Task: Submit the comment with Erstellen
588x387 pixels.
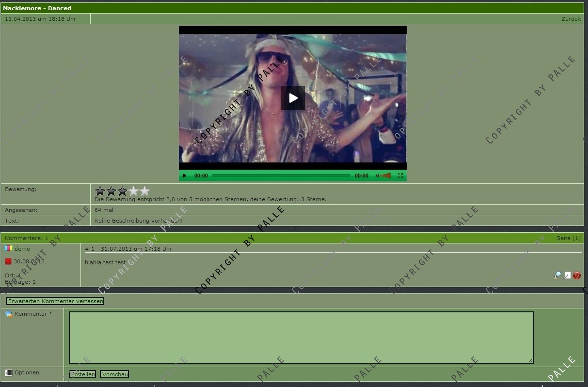Action: tap(82, 374)
